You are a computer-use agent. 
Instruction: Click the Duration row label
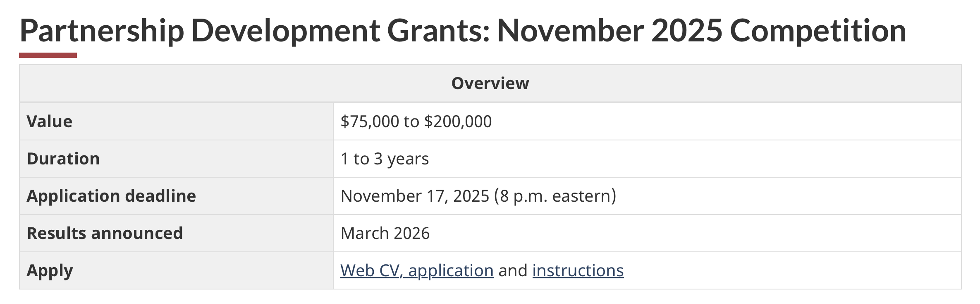point(63,159)
